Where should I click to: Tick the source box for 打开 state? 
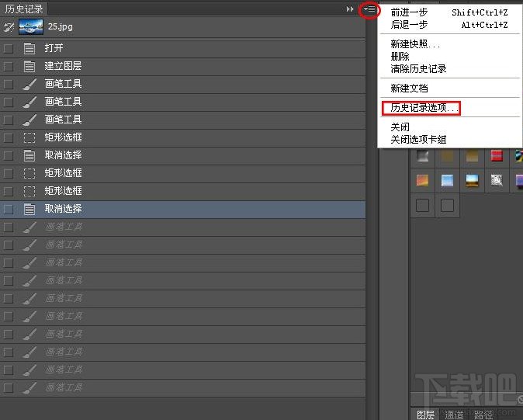9,48
